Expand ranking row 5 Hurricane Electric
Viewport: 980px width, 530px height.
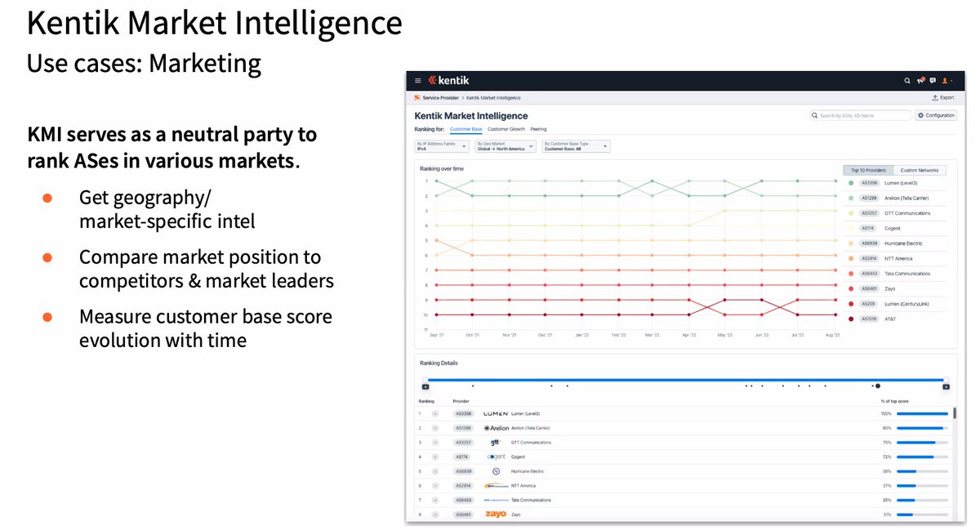pos(435,471)
